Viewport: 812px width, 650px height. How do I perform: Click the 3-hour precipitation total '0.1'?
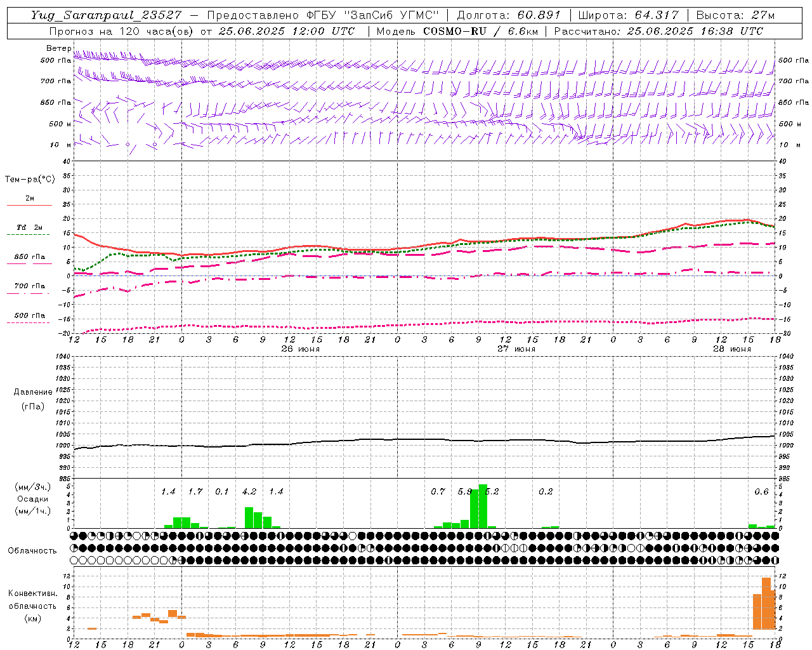pyautogui.click(x=222, y=492)
